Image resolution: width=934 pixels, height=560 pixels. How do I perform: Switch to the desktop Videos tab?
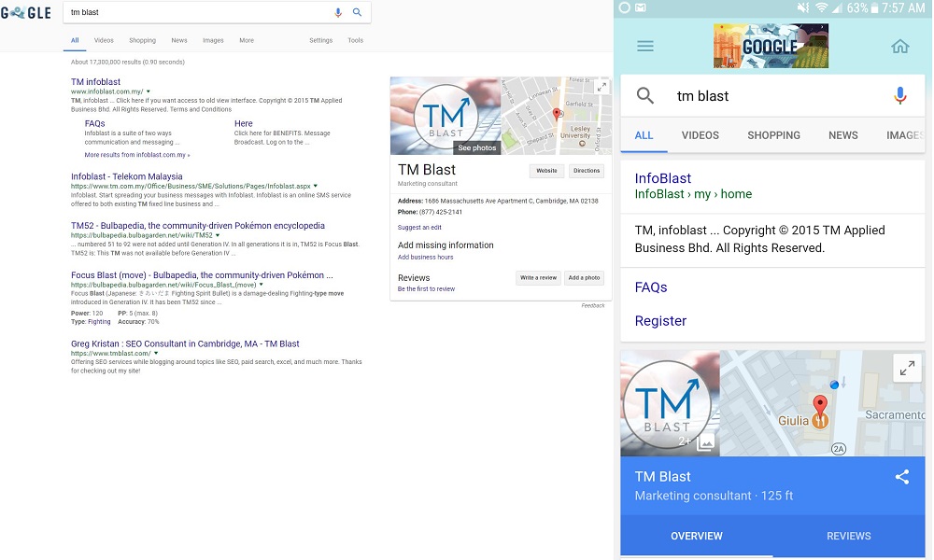click(104, 40)
